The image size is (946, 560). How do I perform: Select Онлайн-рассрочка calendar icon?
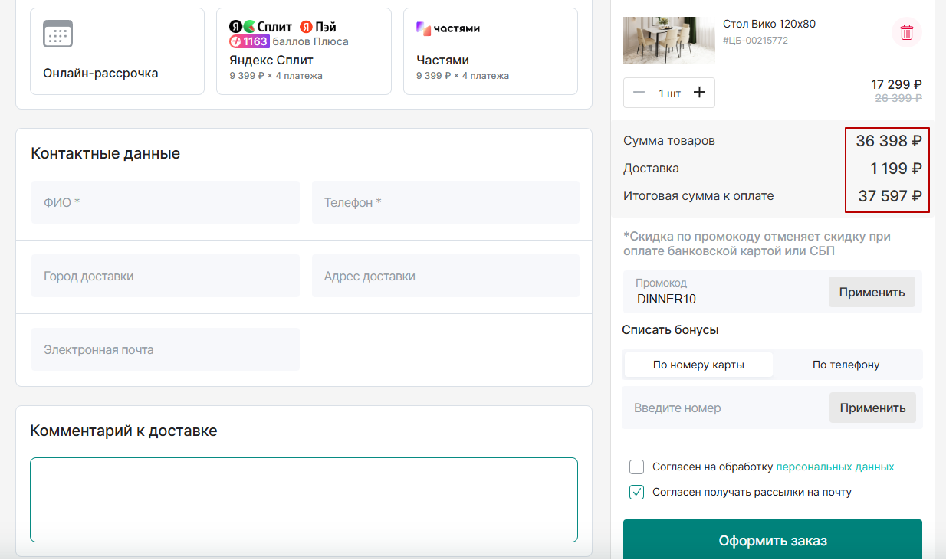coord(58,34)
